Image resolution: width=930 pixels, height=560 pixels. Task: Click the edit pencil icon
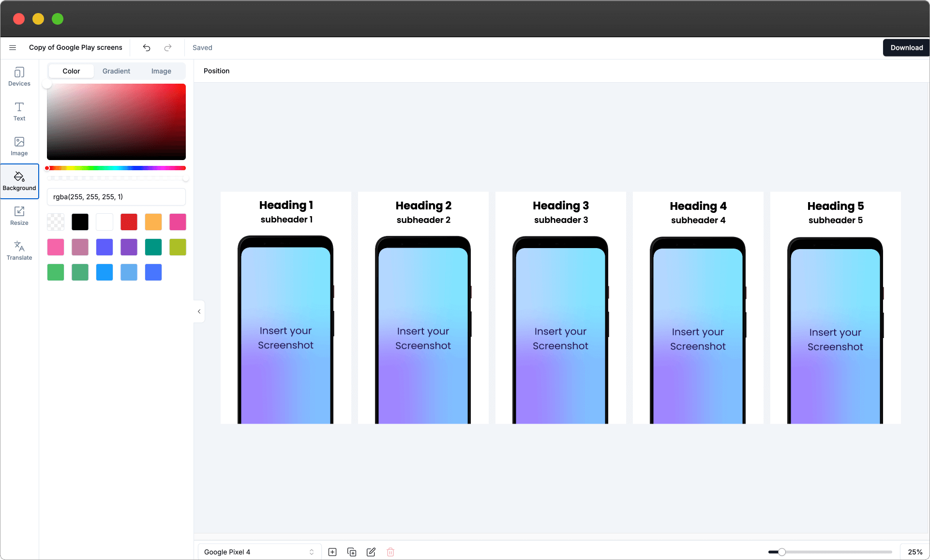click(x=371, y=552)
